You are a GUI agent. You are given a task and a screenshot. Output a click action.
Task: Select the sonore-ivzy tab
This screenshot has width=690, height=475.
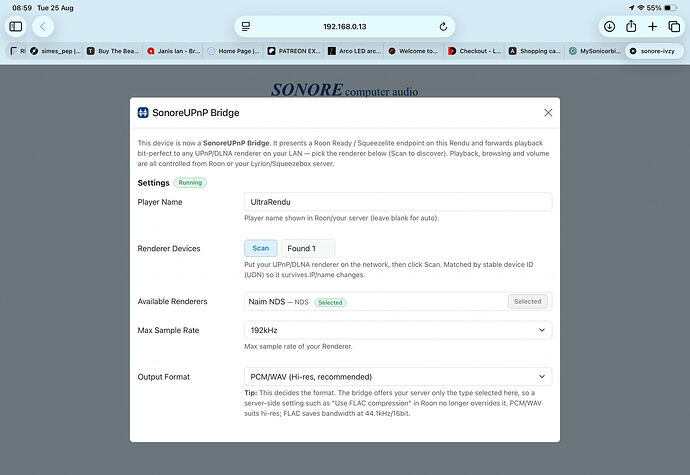654,51
